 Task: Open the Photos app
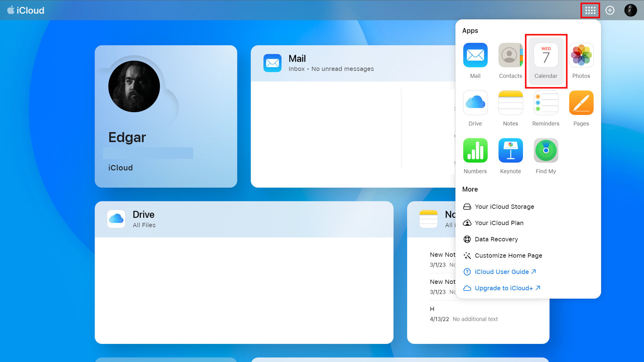(x=581, y=55)
